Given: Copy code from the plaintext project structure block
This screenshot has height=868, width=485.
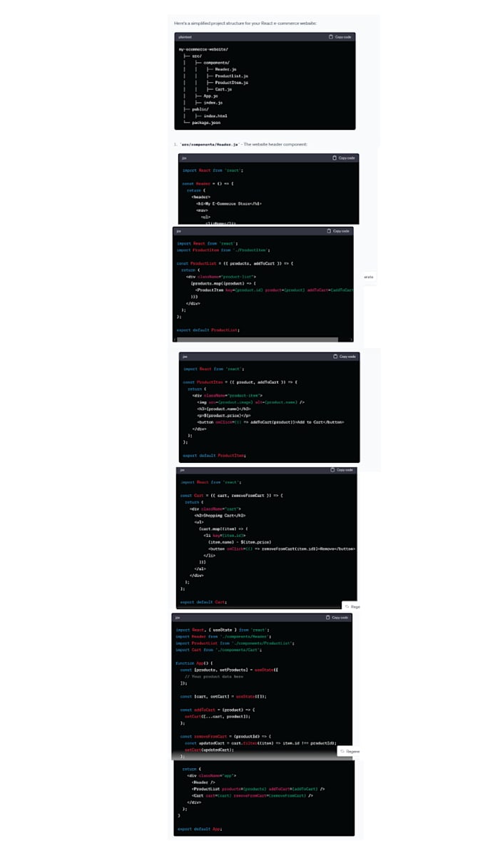Looking at the screenshot, I should coord(340,36).
